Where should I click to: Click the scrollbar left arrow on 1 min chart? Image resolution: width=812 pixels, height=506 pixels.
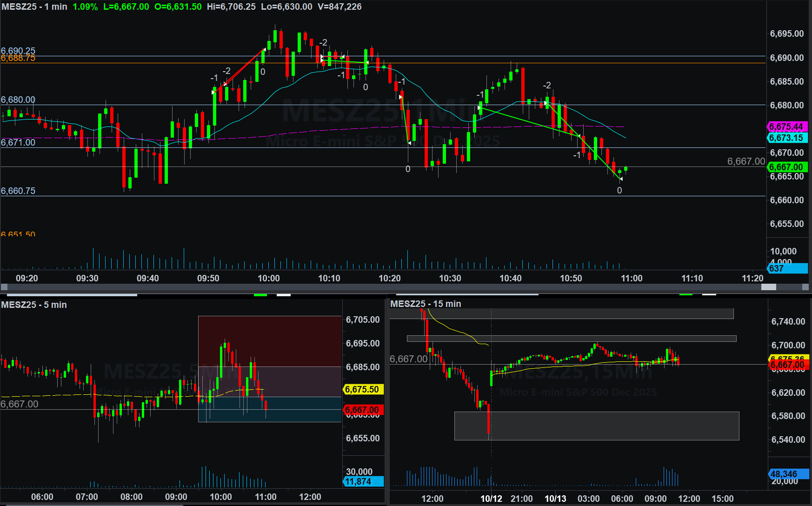4,287
